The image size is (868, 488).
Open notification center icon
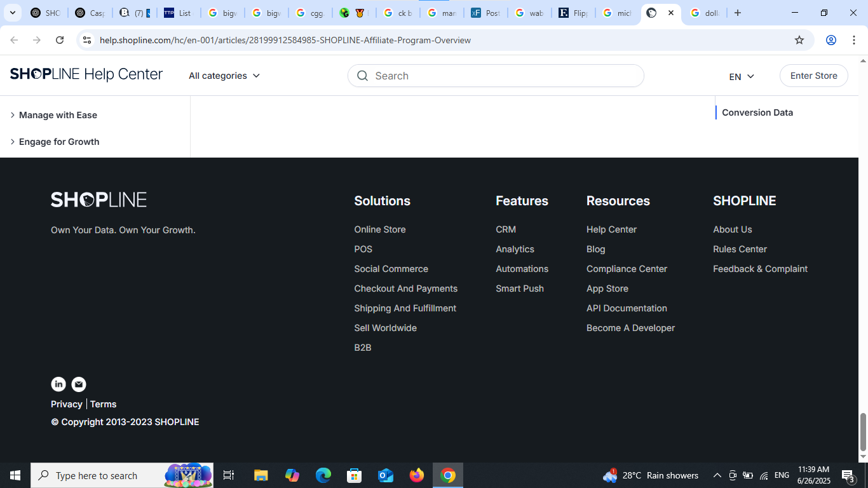pos(848,475)
